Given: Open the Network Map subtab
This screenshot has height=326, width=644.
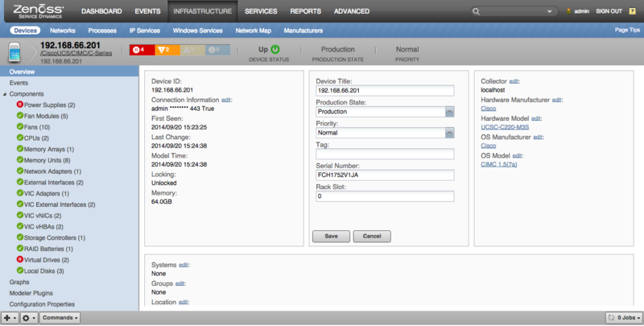Looking at the screenshot, I should 253,31.
